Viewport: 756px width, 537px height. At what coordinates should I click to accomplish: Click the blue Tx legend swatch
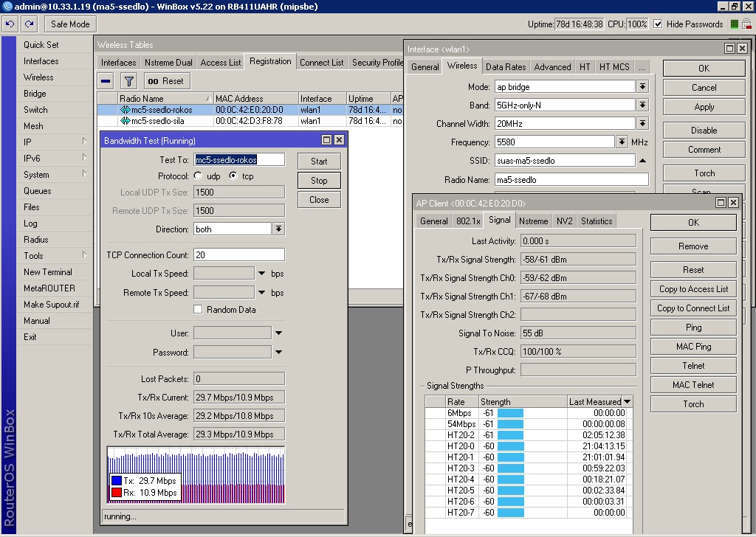pos(116,480)
